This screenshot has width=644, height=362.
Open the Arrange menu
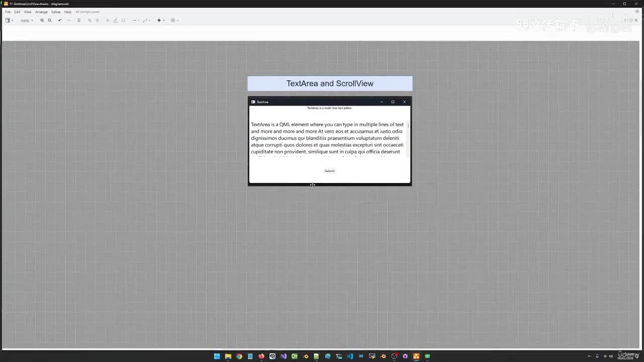[41, 12]
